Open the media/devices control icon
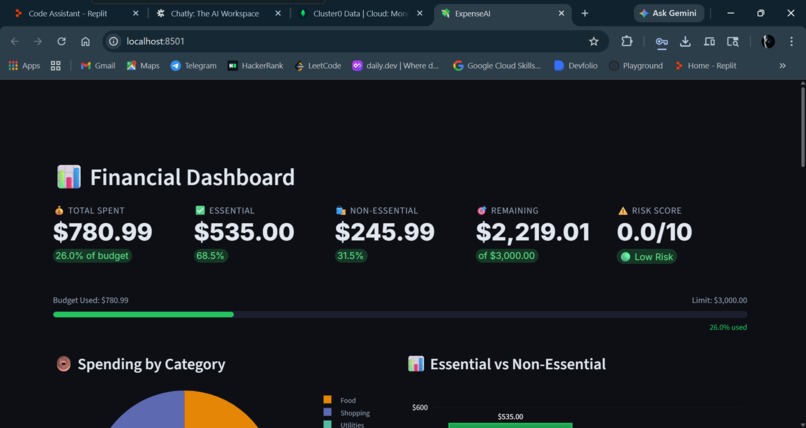This screenshot has height=428, width=806. pyautogui.click(x=709, y=41)
